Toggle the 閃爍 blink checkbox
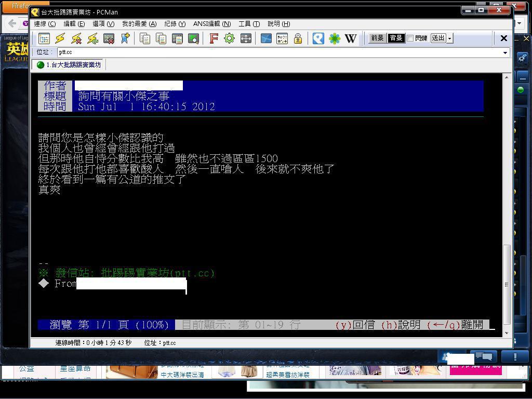Viewport: 532px width, 399px height. [x=410, y=38]
